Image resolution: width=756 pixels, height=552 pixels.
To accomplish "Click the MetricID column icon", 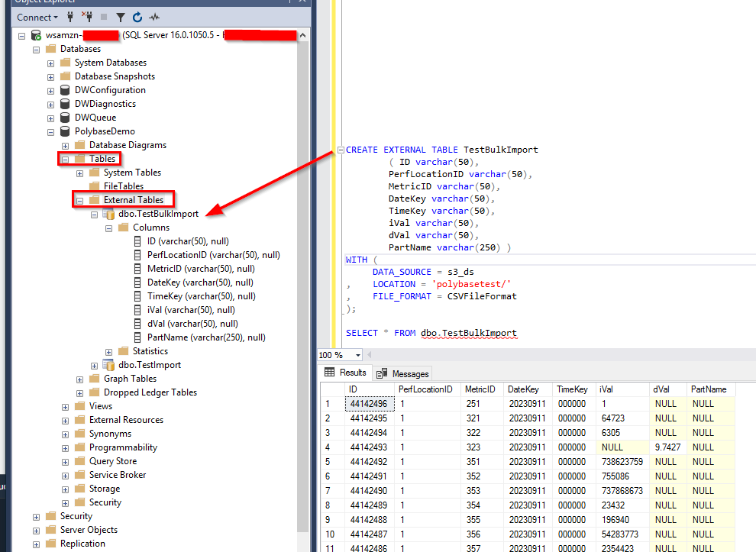I will pos(137,269).
